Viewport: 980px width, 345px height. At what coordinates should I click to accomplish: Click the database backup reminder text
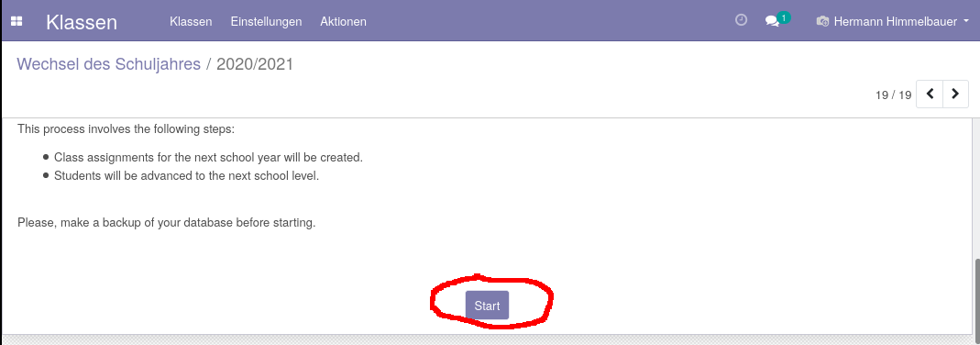point(166,222)
